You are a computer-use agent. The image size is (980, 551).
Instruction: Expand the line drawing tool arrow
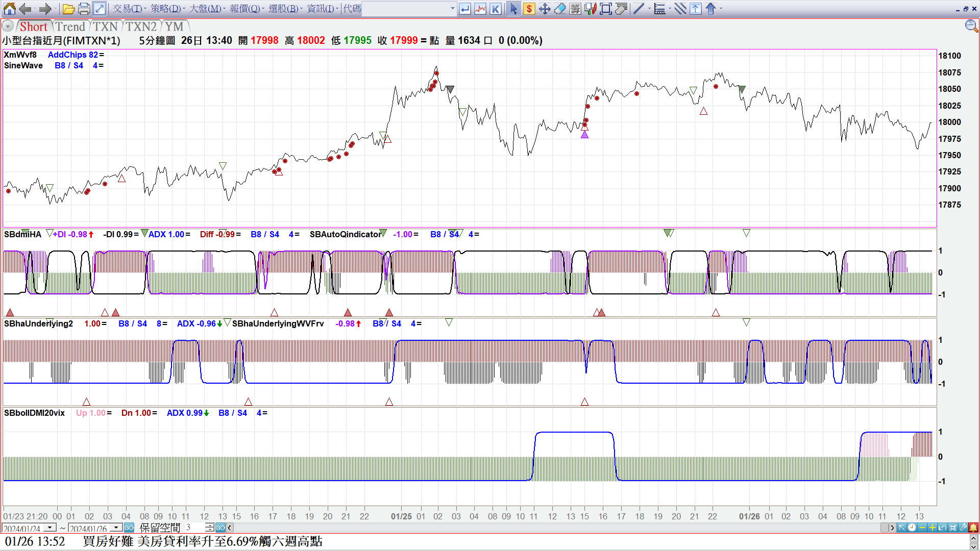(x=649, y=9)
